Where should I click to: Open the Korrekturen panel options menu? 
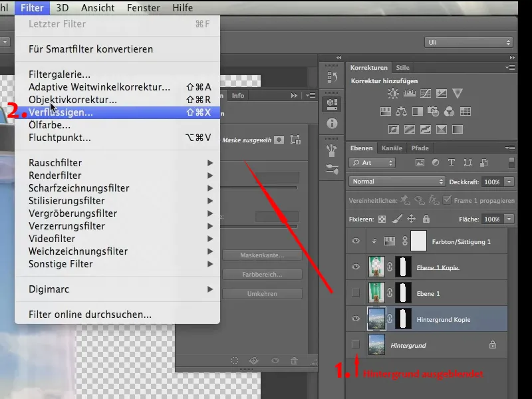510,68
